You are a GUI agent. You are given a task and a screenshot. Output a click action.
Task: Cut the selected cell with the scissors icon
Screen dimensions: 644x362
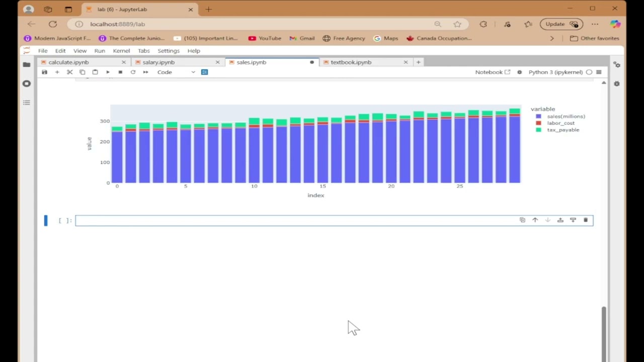[x=69, y=72]
